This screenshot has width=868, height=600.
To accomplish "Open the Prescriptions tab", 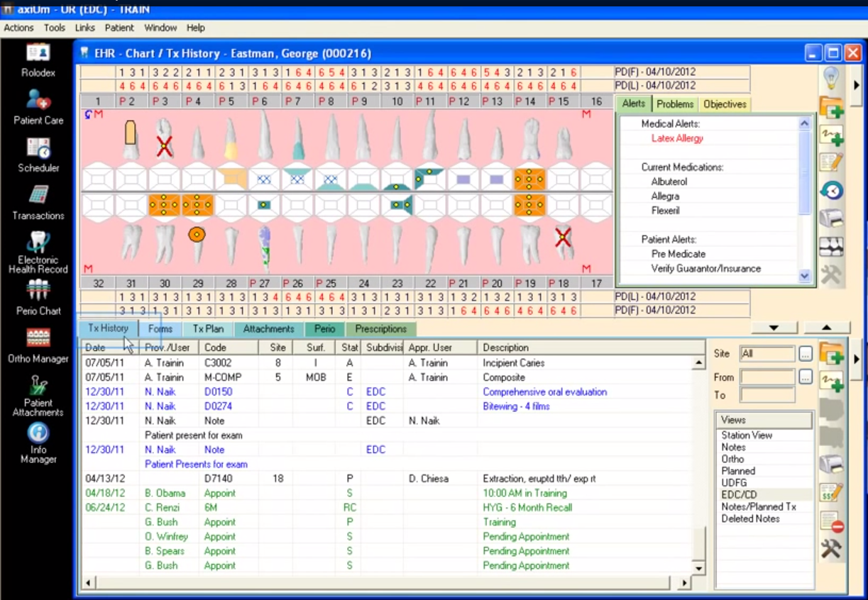I will point(380,329).
